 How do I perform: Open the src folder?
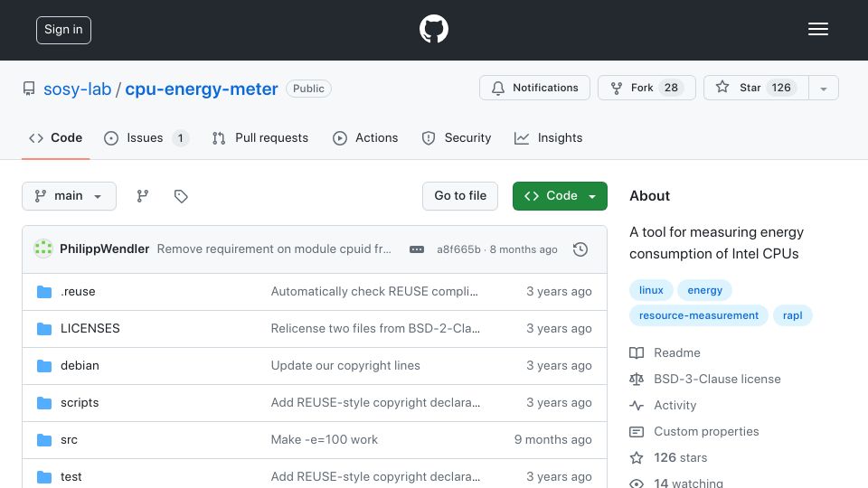70,440
